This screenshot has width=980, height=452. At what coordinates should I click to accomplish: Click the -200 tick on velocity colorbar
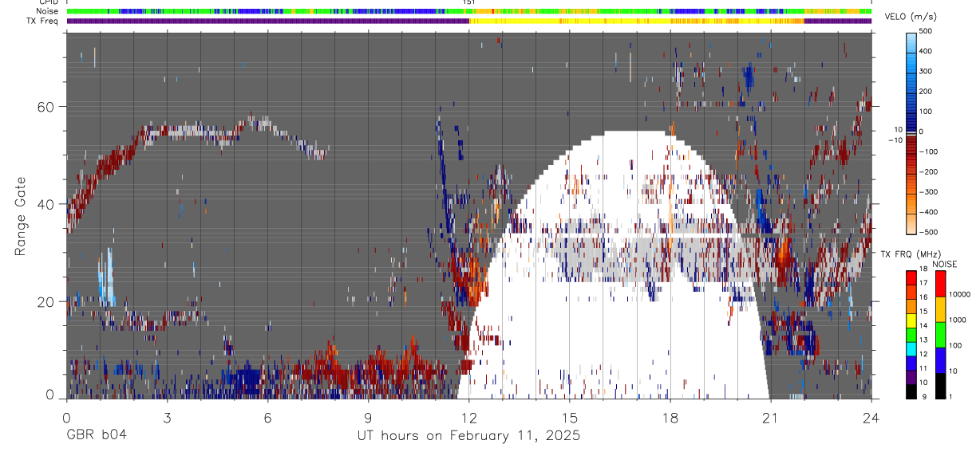point(929,171)
